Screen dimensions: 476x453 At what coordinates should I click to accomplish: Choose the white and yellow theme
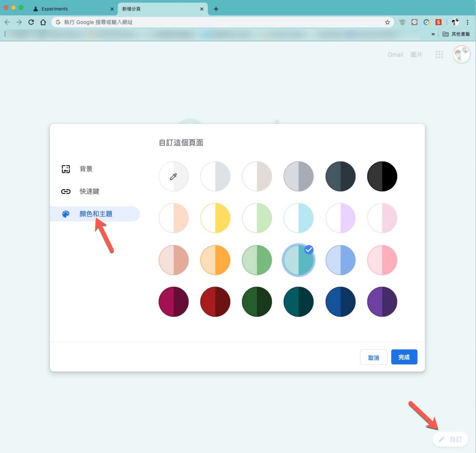click(x=215, y=218)
